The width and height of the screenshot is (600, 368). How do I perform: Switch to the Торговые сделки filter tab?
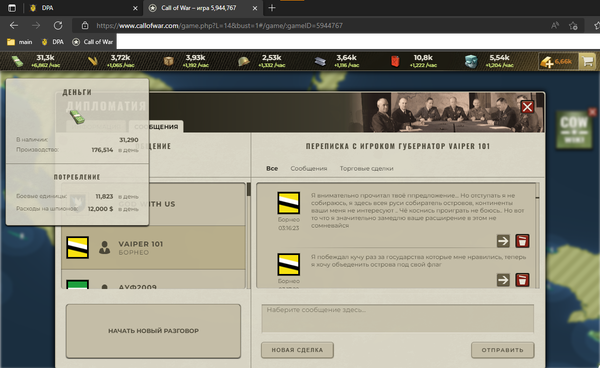pos(367,168)
